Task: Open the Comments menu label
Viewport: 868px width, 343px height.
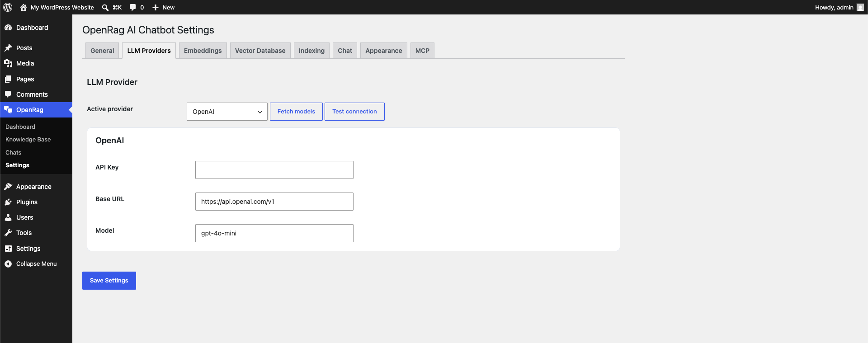Action: point(32,94)
